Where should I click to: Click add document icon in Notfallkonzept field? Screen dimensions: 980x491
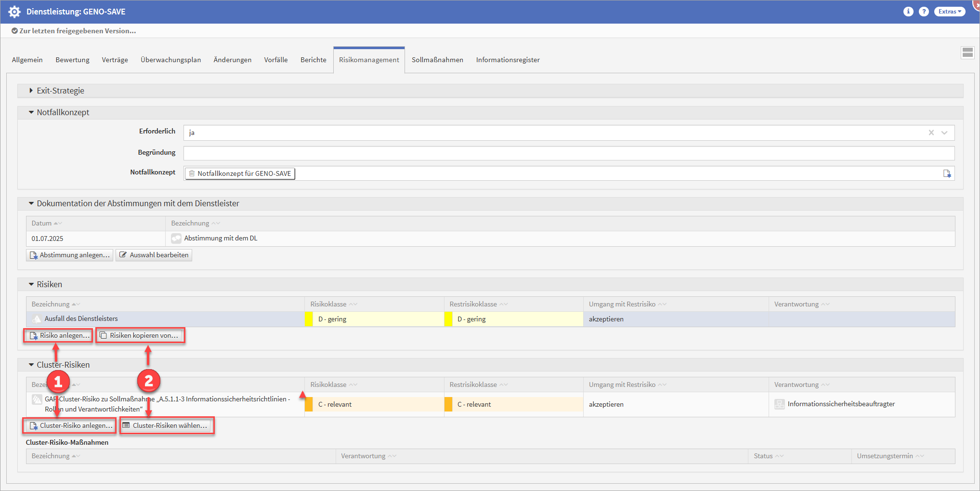click(947, 173)
